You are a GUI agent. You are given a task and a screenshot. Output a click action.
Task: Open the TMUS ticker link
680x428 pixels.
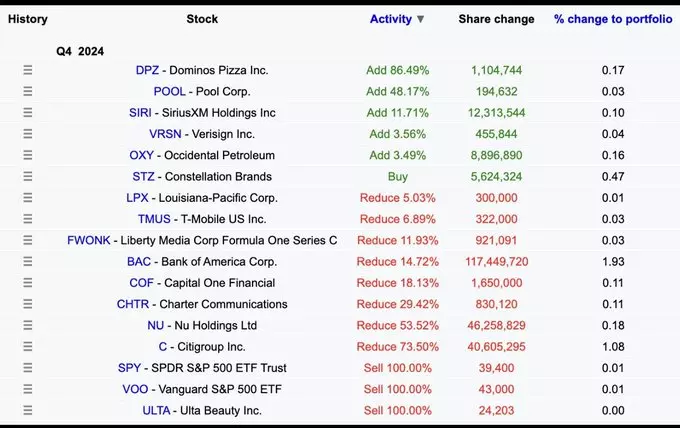147,219
